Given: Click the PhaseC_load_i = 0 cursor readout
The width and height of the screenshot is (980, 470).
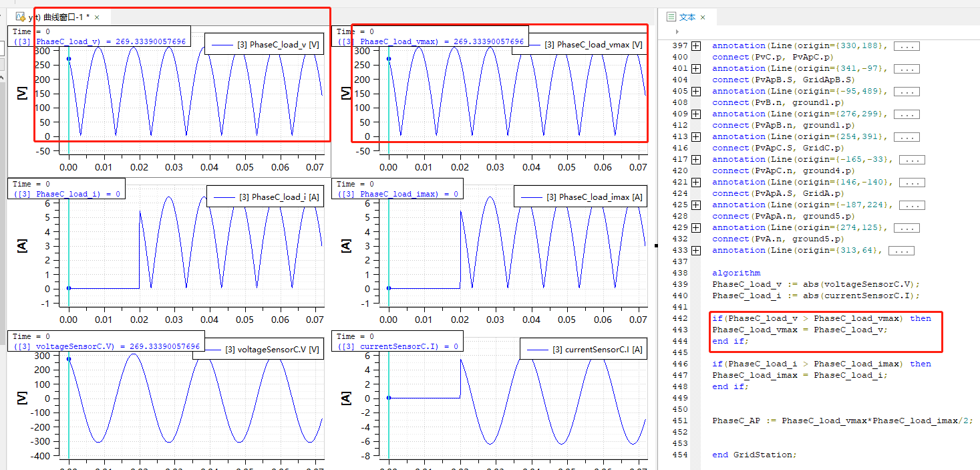Looking at the screenshot, I should 67,194.
